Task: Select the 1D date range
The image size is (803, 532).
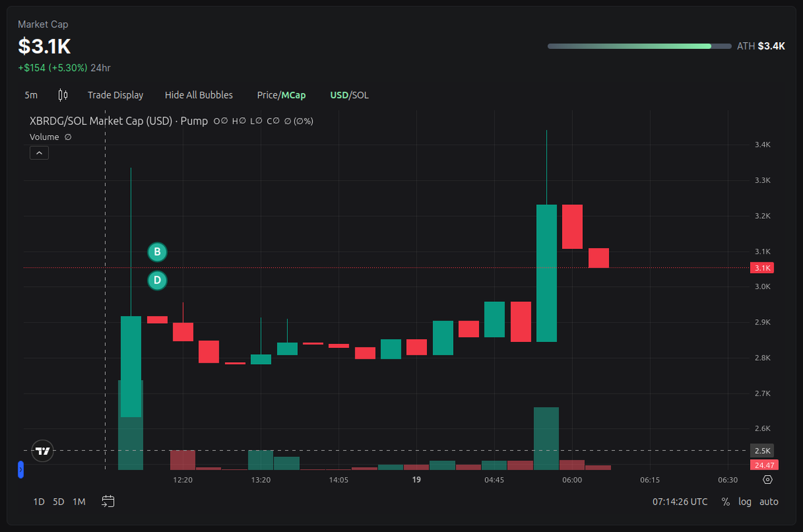Action: point(39,501)
